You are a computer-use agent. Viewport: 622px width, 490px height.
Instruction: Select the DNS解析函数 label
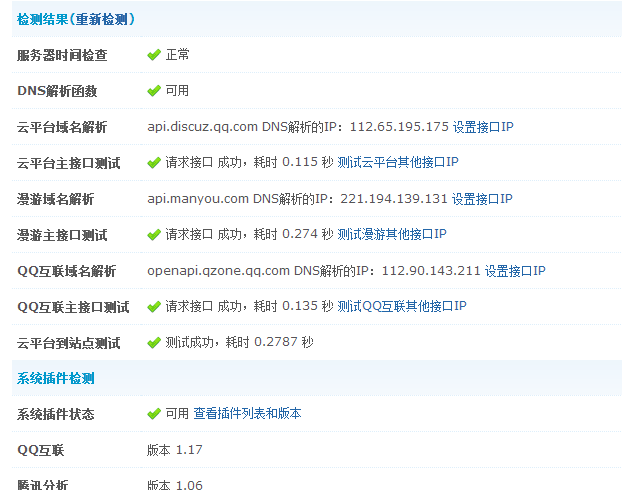tap(57, 91)
